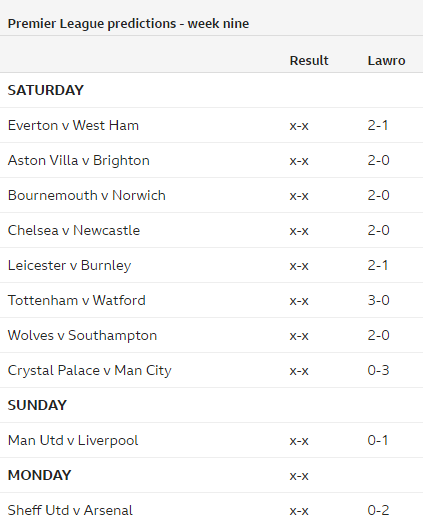Click Lawro's 3-0 prediction for Tottenham

point(378,300)
